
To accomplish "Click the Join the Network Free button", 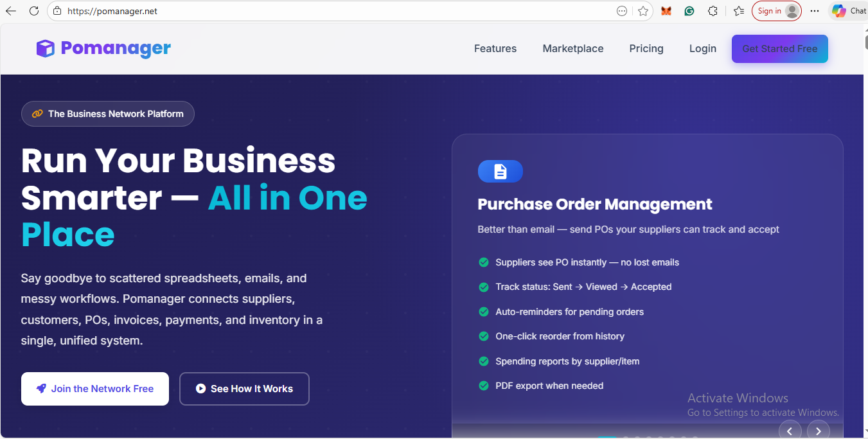I will click(95, 389).
